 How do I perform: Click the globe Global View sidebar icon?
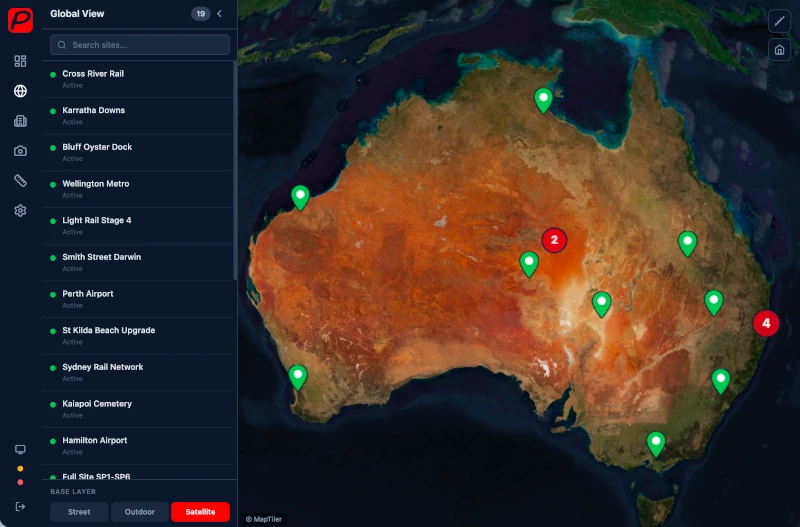(x=20, y=91)
